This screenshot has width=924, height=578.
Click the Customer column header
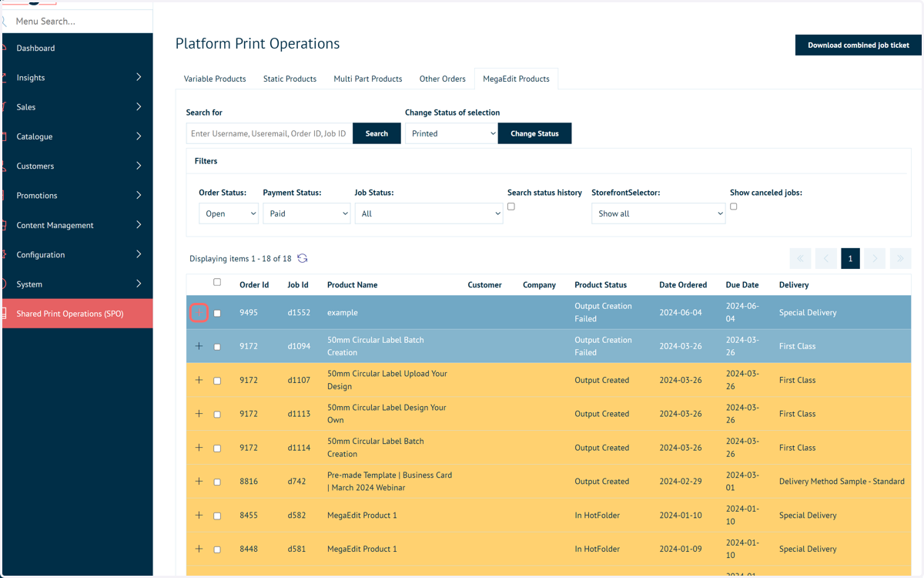point(484,285)
